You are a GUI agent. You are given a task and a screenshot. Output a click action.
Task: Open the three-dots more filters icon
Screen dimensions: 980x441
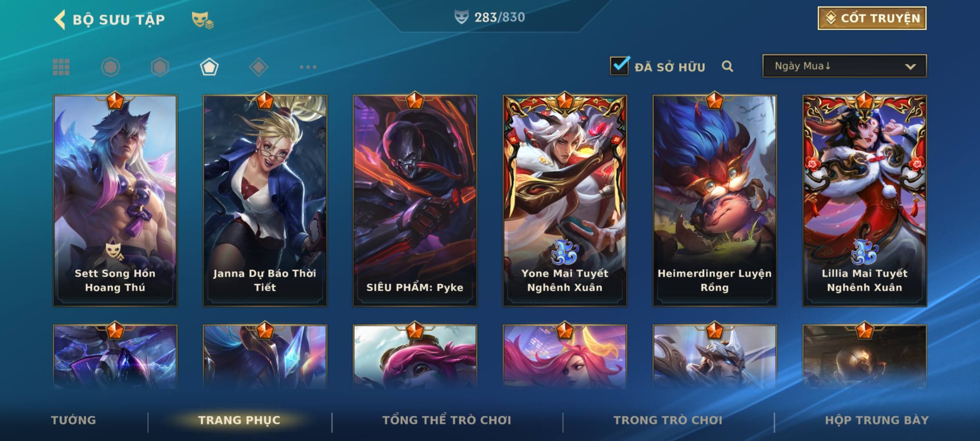coord(308,67)
